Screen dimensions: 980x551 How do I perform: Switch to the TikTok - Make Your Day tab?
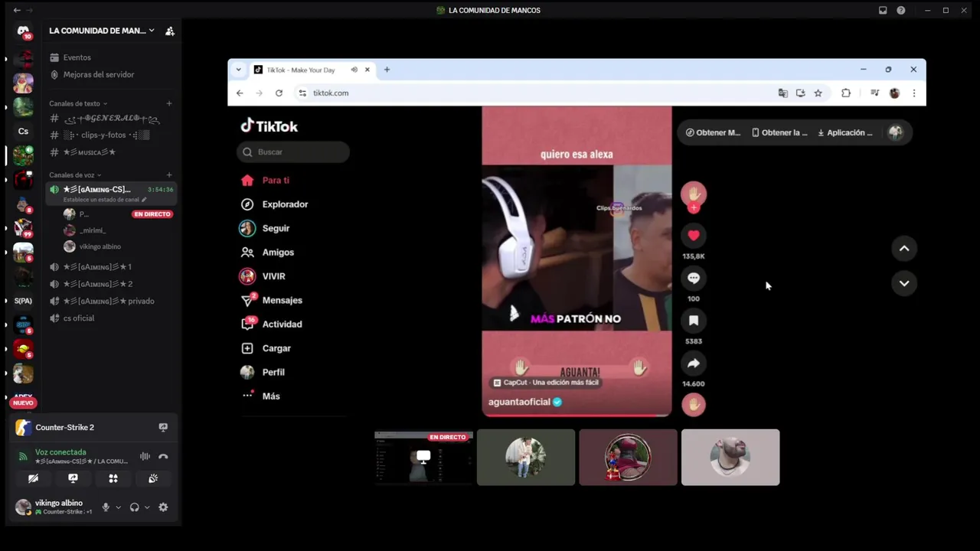[x=312, y=70]
